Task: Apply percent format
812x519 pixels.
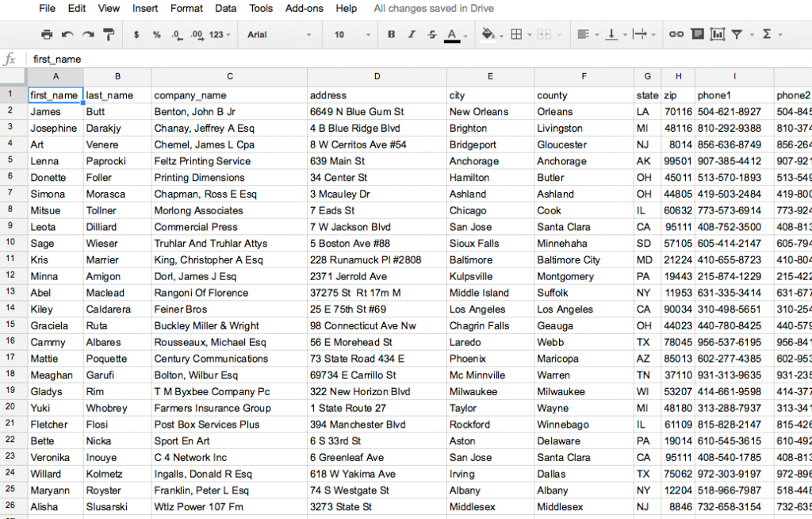Action: click(156, 34)
